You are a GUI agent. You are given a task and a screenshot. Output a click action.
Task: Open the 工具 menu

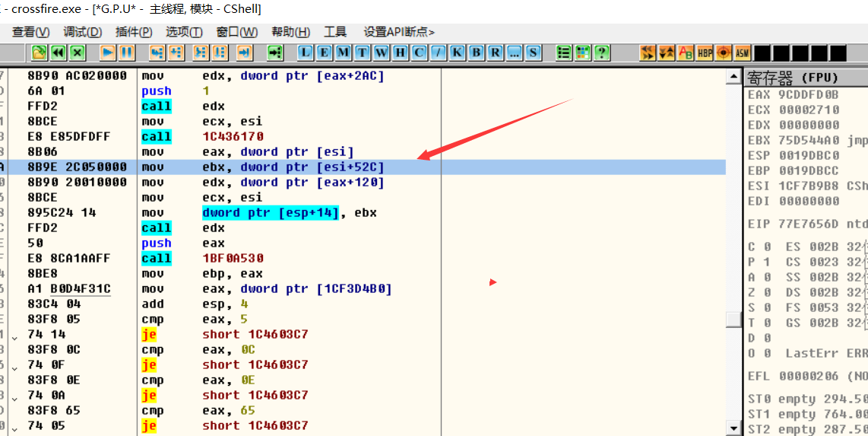(x=335, y=32)
